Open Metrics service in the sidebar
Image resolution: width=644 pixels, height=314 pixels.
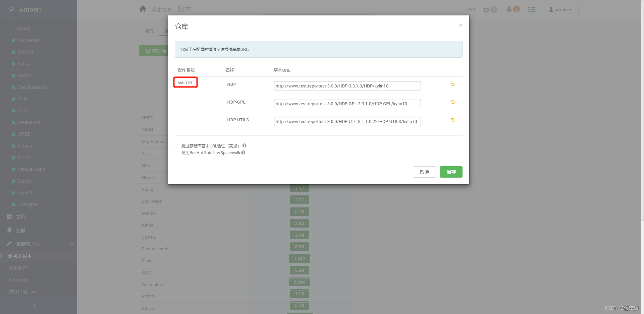(25, 52)
